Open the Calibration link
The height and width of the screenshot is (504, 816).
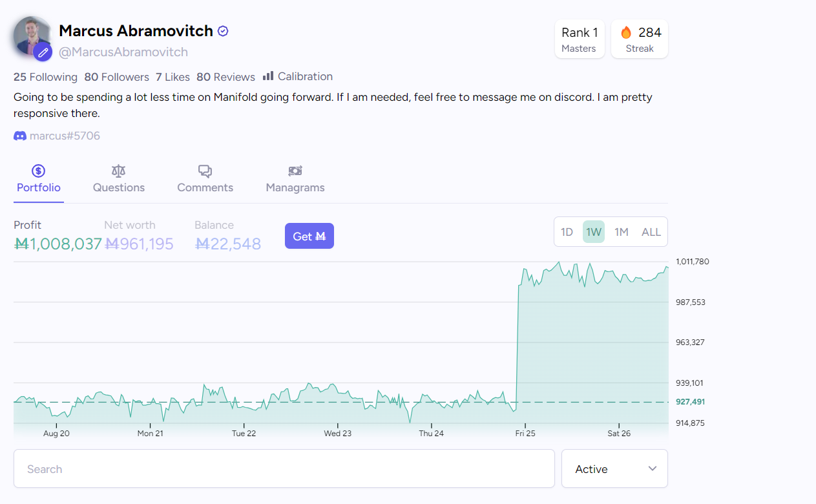[x=298, y=76]
